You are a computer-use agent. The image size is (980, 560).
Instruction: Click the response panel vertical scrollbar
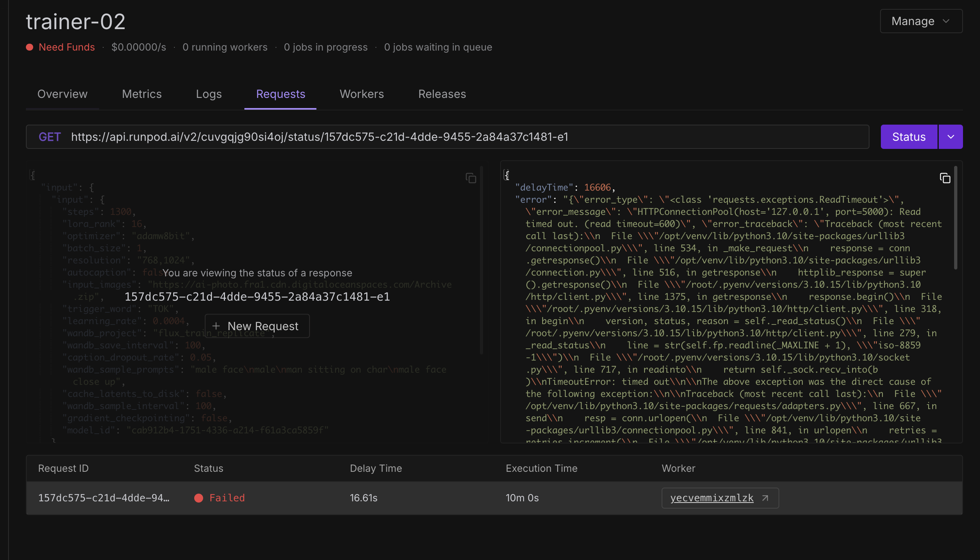[x=956, y=218]
